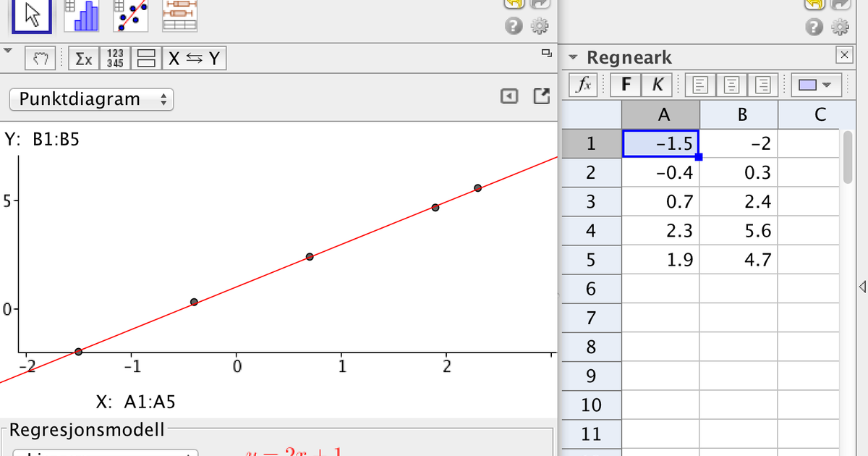The height and width of the screenshot is (456, 868).
Task: Click the Σx statistics icon
Action: [x=84, y=58]
